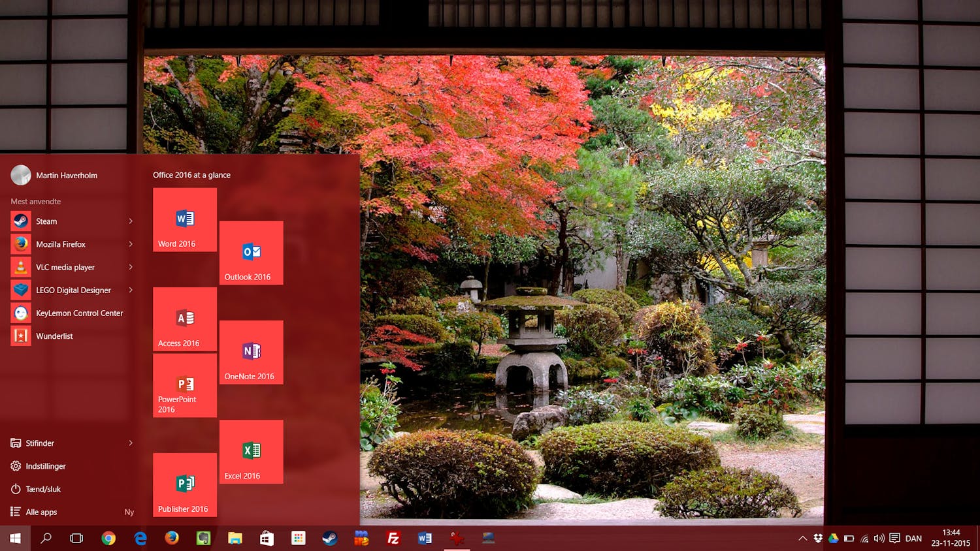Launch FileZilla from the taskbar
The height and width of the screenshot is (551, 980).
393,538
